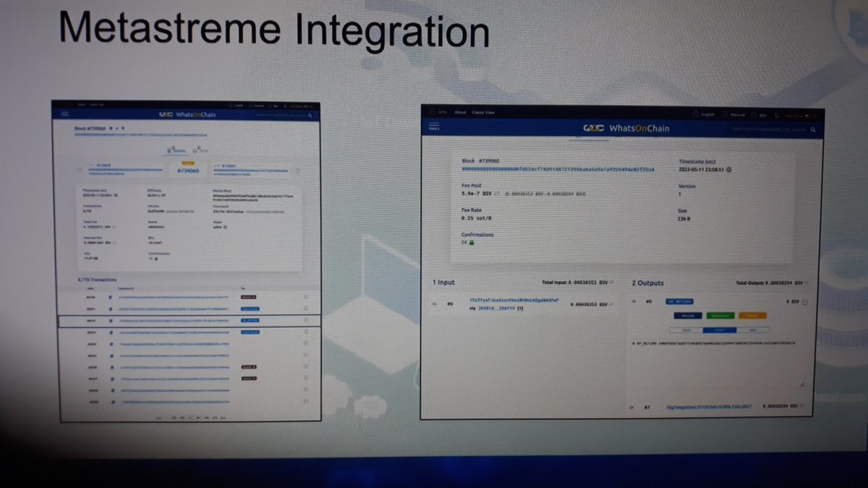The width and height of the screenshot is (868, 488).
Task: Click the arrow icon before input #0
Action: pyautogui.click(x=435, y=304)
